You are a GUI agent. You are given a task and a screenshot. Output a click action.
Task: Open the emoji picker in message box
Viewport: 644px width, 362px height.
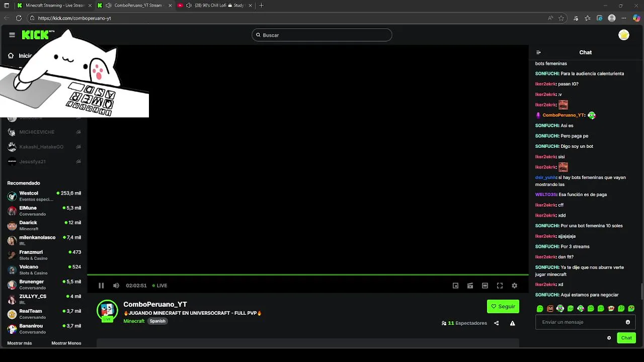click(x=628, y=322)
